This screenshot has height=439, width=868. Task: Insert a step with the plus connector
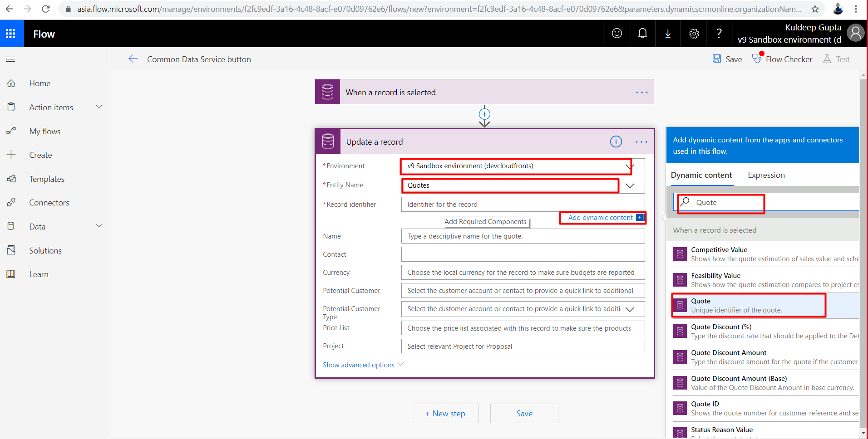tap(484, 114)
